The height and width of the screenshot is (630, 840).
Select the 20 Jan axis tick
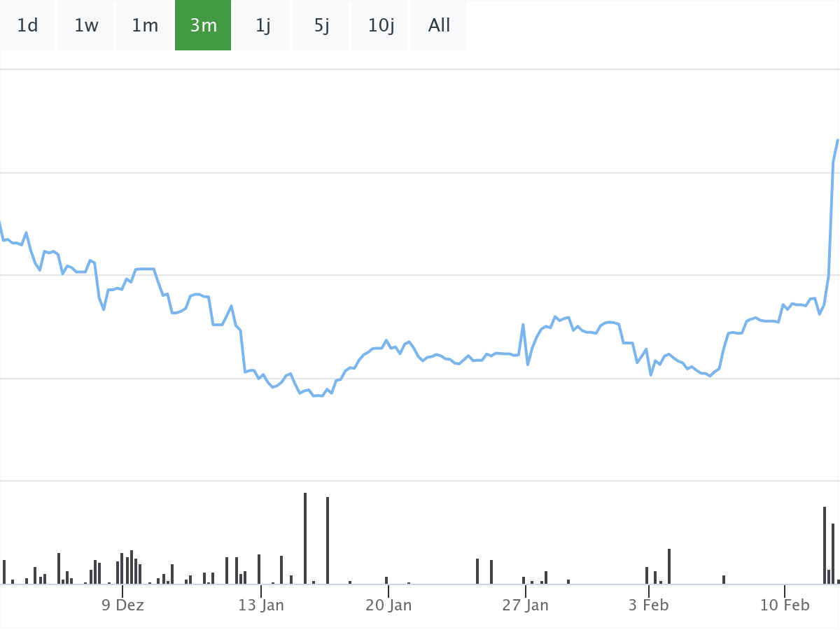click(388, 605)
